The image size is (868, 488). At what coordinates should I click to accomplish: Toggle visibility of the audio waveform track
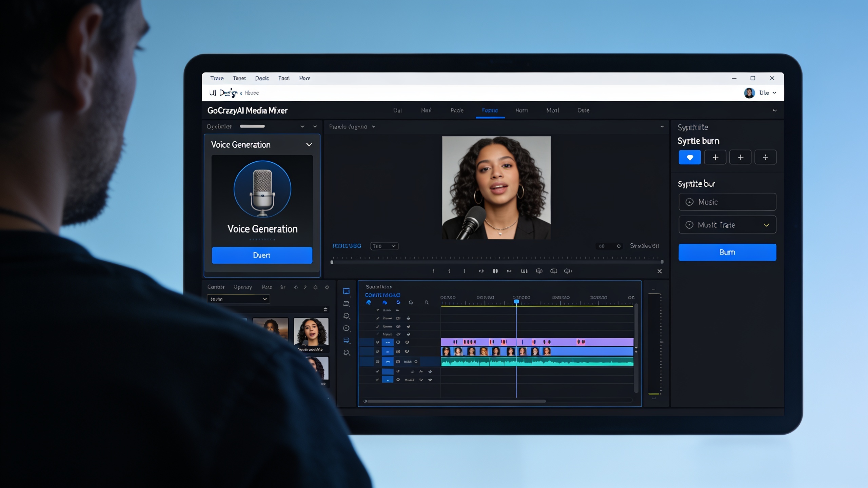tap(377, 362)
